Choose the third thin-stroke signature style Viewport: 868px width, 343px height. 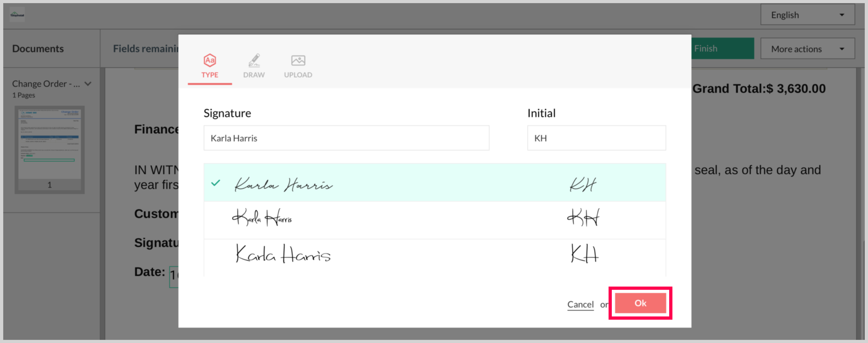[283, 254]
